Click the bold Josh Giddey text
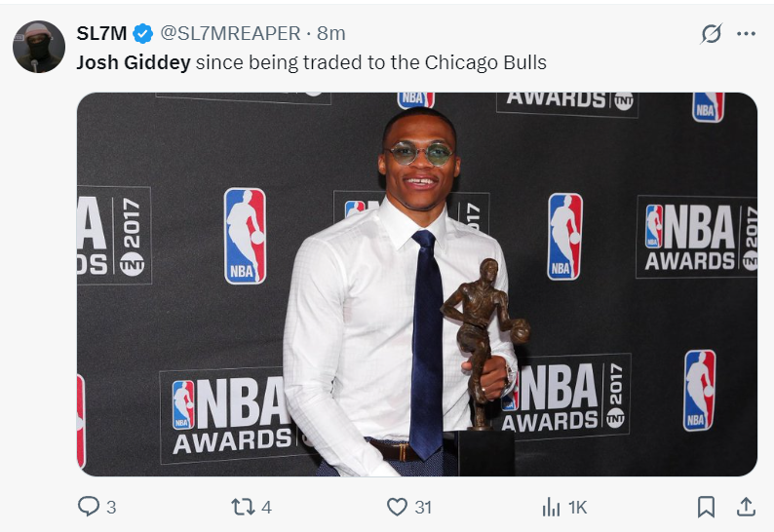This screenshot has height=532, width=774. [133, 62]
